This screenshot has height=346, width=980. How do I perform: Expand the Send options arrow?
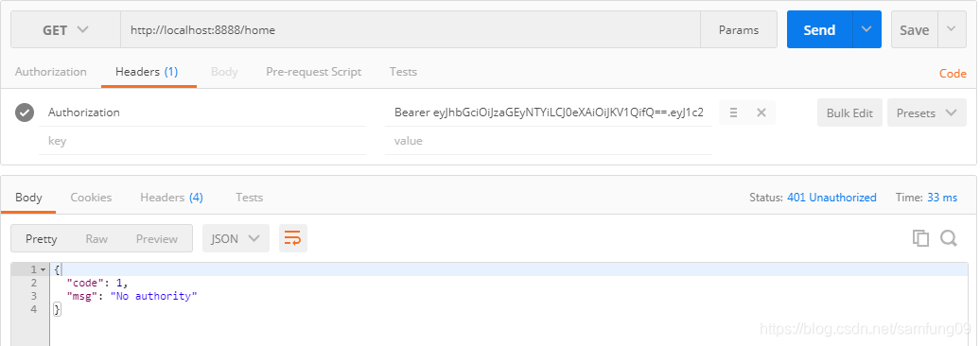click(x=866, y=29)
